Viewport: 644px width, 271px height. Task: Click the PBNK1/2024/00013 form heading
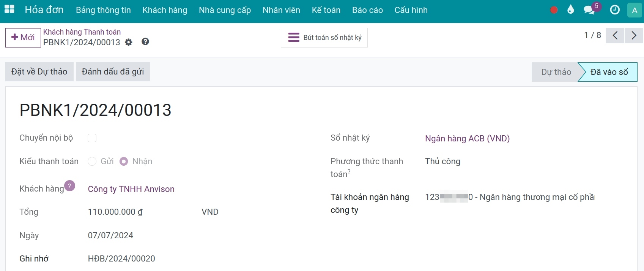point(96,110)
